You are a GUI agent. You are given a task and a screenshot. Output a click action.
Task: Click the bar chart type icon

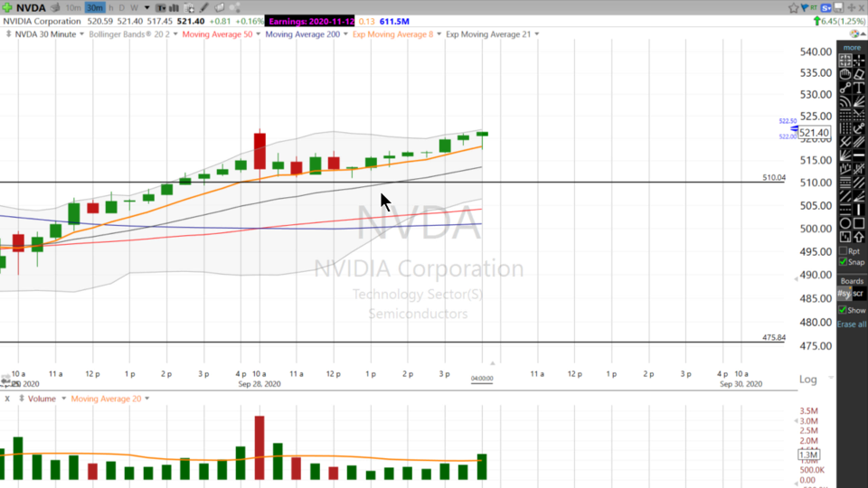[174, 8]
